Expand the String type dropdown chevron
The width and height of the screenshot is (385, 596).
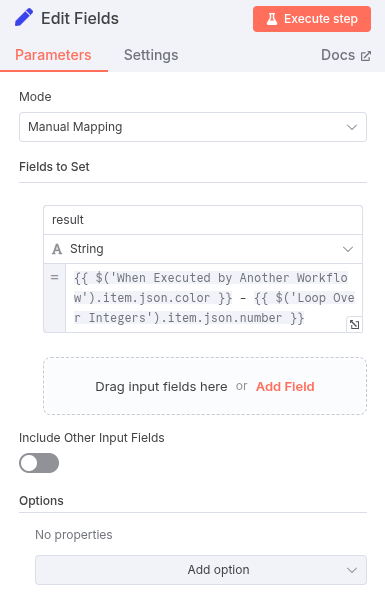(x=348, y=249)
